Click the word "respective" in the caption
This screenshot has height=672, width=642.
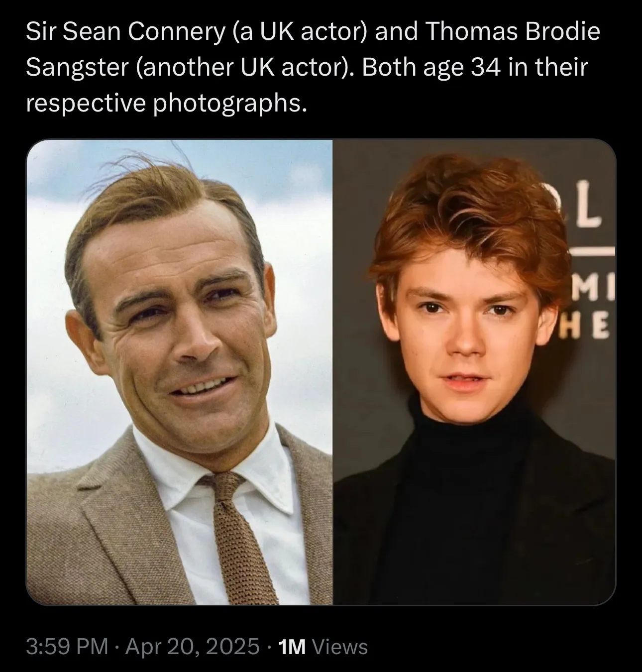pos(86,103)
